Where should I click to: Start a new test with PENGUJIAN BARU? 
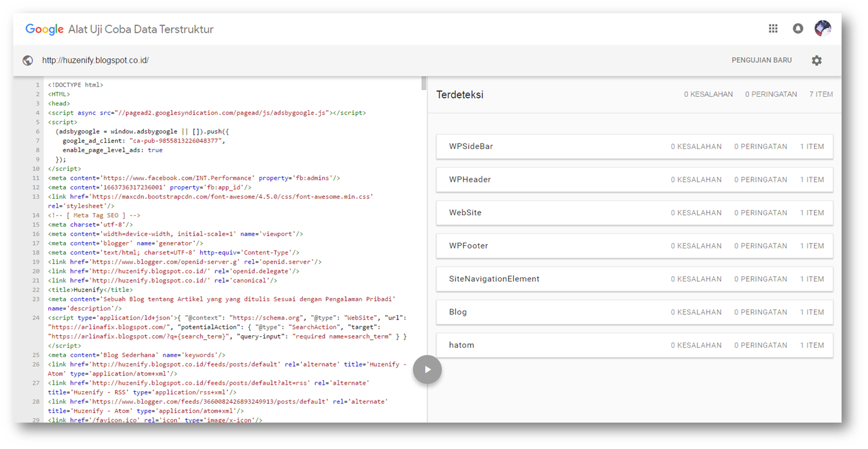click(762, 60)
